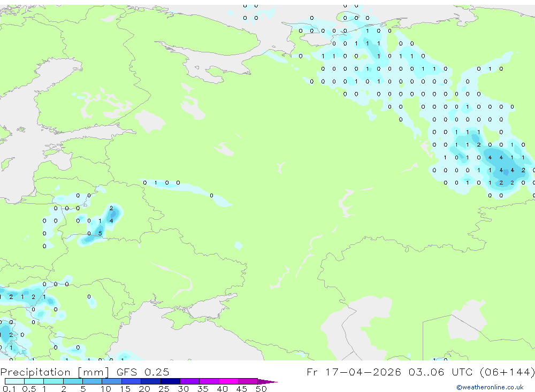Select the 1–2 mm legend color swatch
Screen dimensions: 535x392
(53, 381)
